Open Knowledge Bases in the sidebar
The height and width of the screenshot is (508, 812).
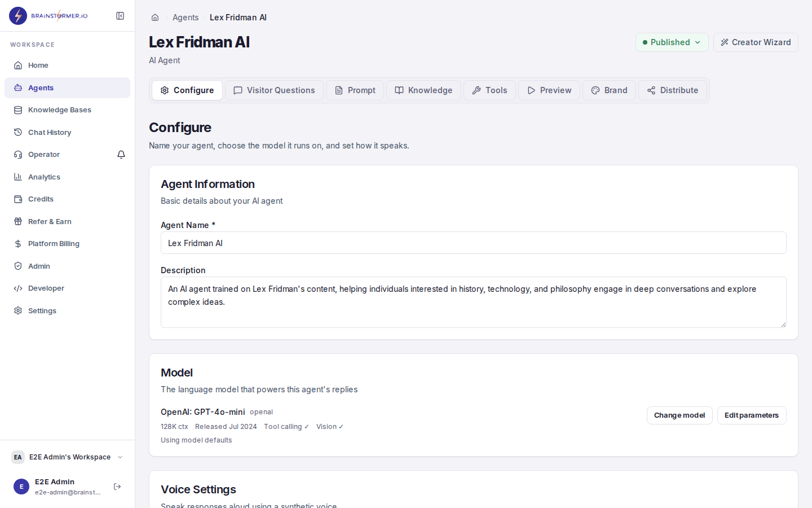(67, 110)
